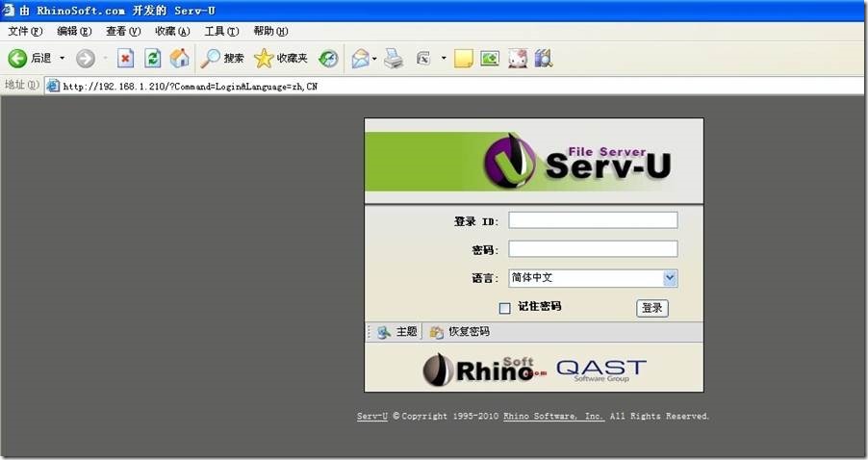Click the address bar URL field

[x=454, y=86]
